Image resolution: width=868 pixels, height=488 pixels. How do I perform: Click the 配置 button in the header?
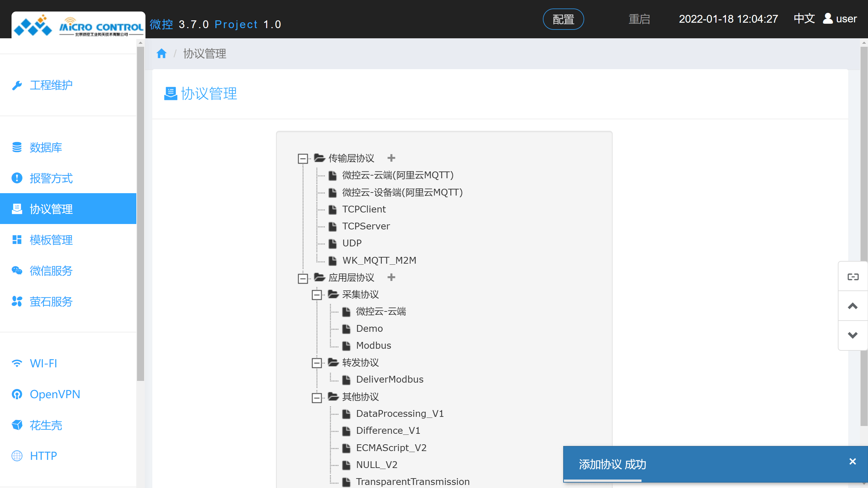tap(563, 19)
